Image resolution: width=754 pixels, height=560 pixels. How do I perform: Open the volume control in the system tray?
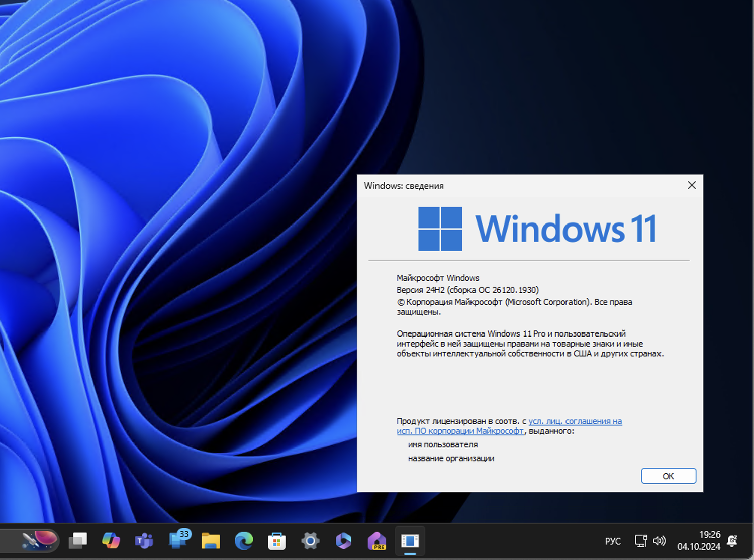coord(659,541)
